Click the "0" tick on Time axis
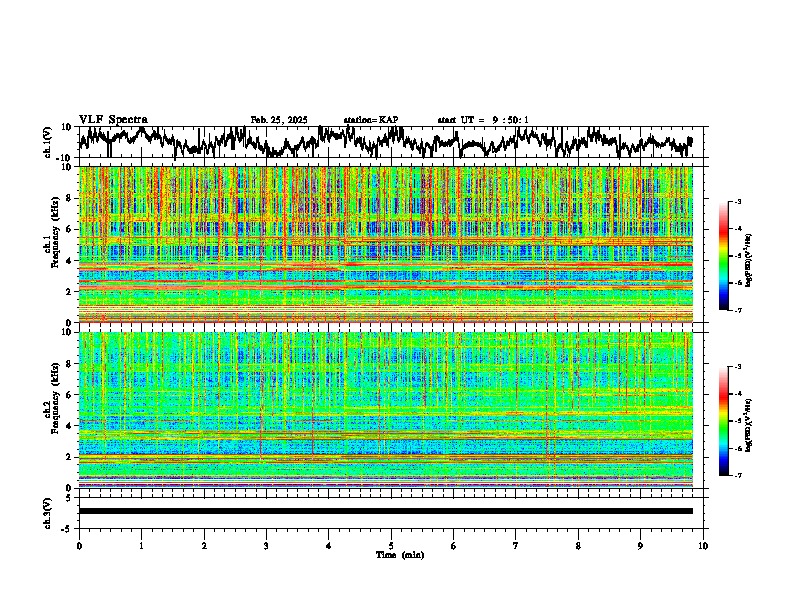 79,546
